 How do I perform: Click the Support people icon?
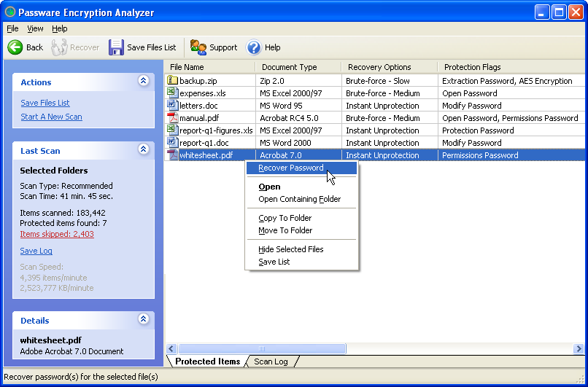(x=198, y=47)
